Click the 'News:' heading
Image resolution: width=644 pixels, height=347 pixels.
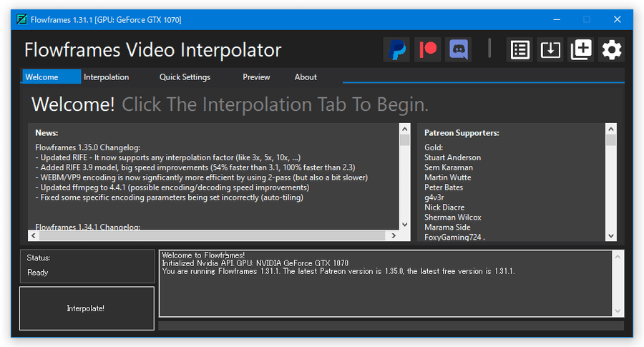coord(47,133)
